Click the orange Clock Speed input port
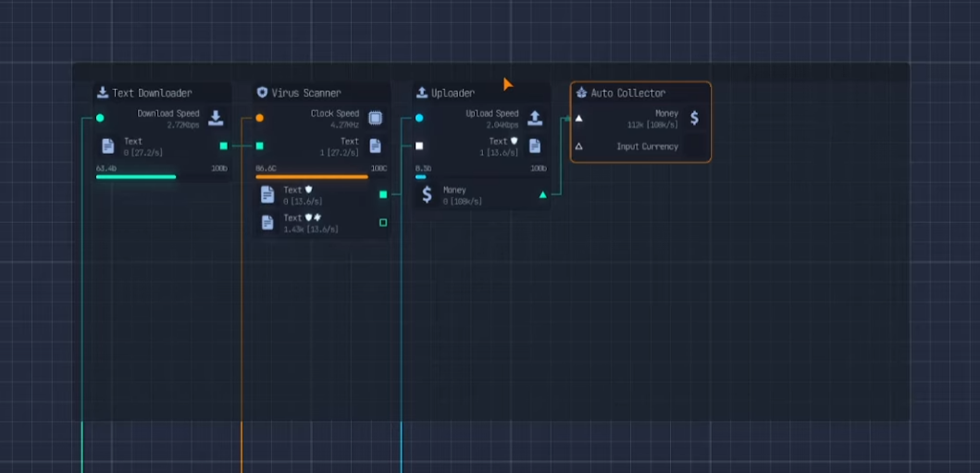The width and height of the screenshot is (980, 473). coord(259,118)
